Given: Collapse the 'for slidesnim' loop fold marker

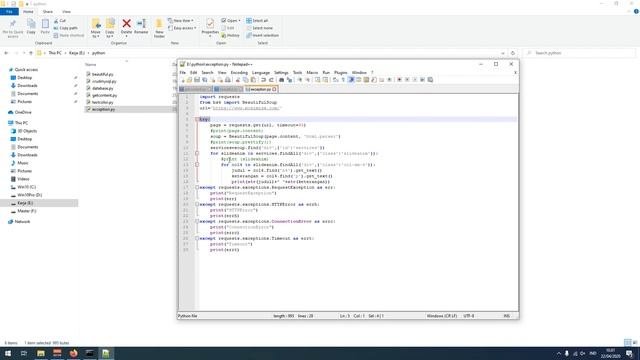Looking at the screenshot, I should click(x=197, y=153).
